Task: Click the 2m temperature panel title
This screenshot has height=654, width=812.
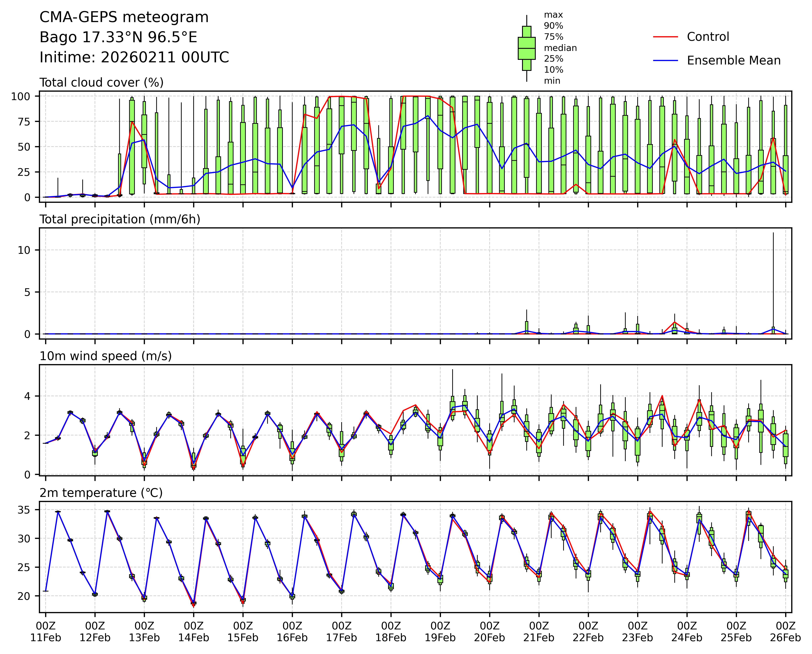Action: [x=101, y=493]
